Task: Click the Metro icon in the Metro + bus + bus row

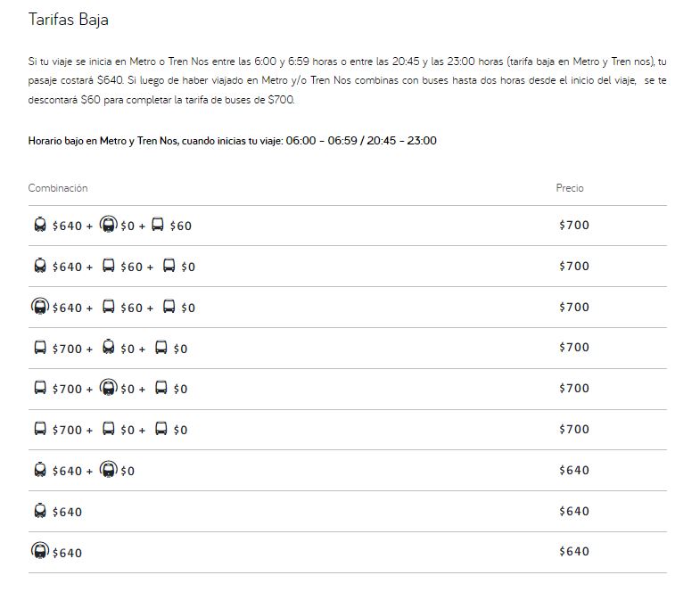Action: pyautogui.click(x=40, y=266)
